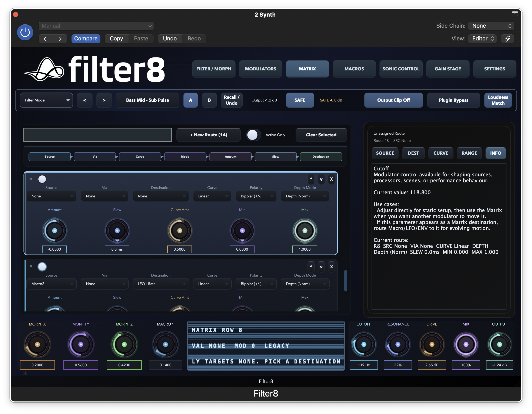This screenshot has height=414, width=532.
Task: Click the link icon beside the Editor view selector
Action: (x=507, y=39)
